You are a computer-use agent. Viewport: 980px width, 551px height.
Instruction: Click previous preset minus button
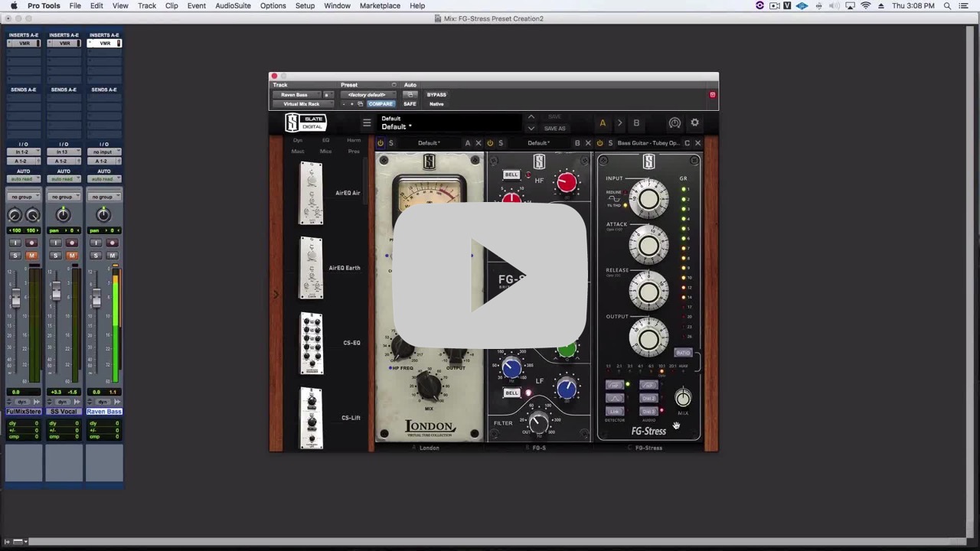tap(344, 104)
